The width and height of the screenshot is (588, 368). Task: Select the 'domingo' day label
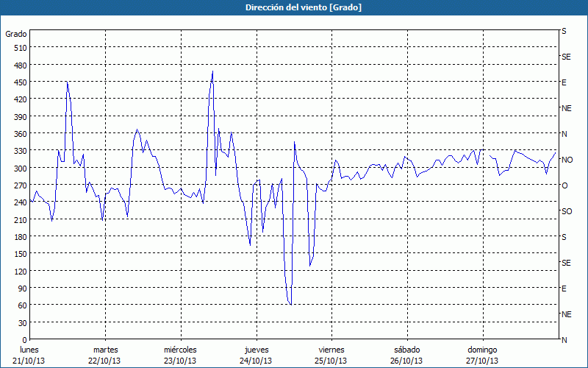point(482,350)
